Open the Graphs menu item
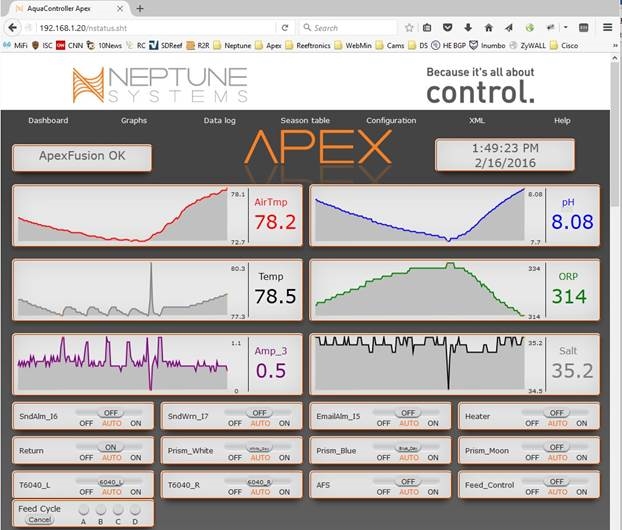 pyautogui.click(x=134, y=120)
